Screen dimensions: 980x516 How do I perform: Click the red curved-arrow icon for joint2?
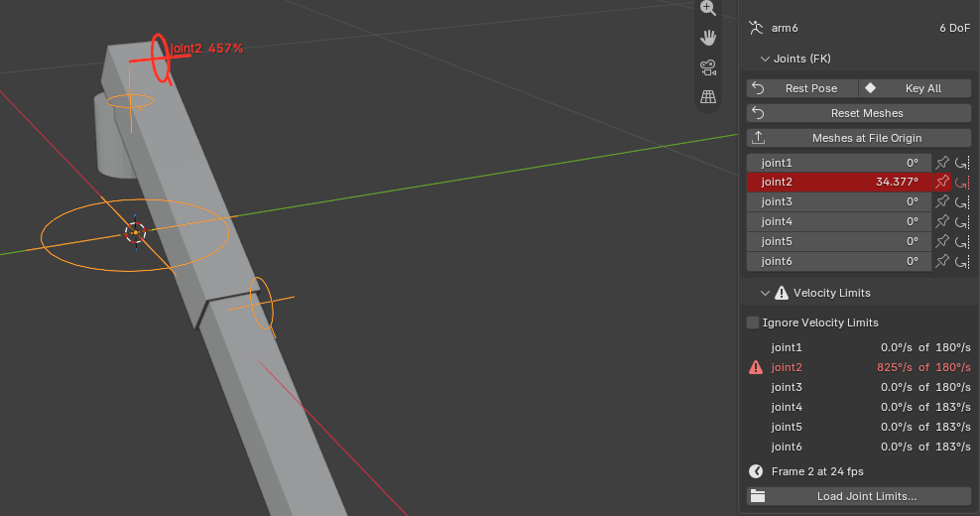coord(962,182)
